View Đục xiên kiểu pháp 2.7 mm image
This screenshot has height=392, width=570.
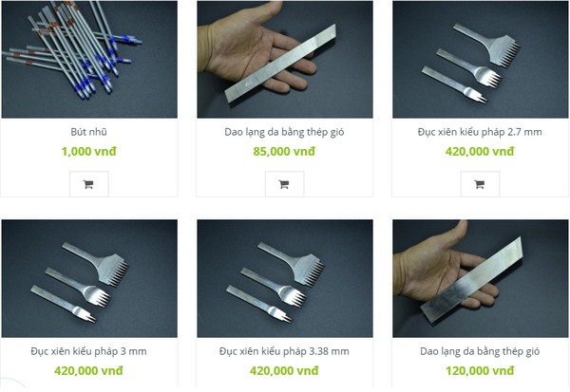click(481, 59)
